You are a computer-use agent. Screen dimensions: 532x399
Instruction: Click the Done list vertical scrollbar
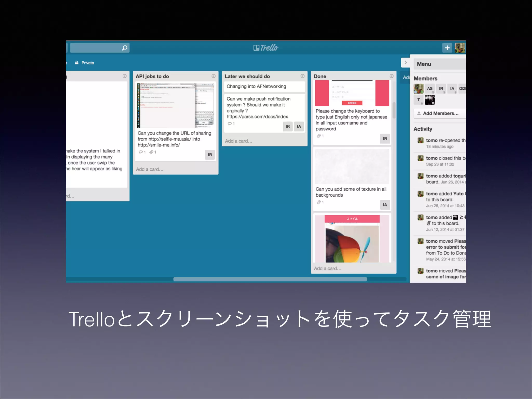coord(394,110)
